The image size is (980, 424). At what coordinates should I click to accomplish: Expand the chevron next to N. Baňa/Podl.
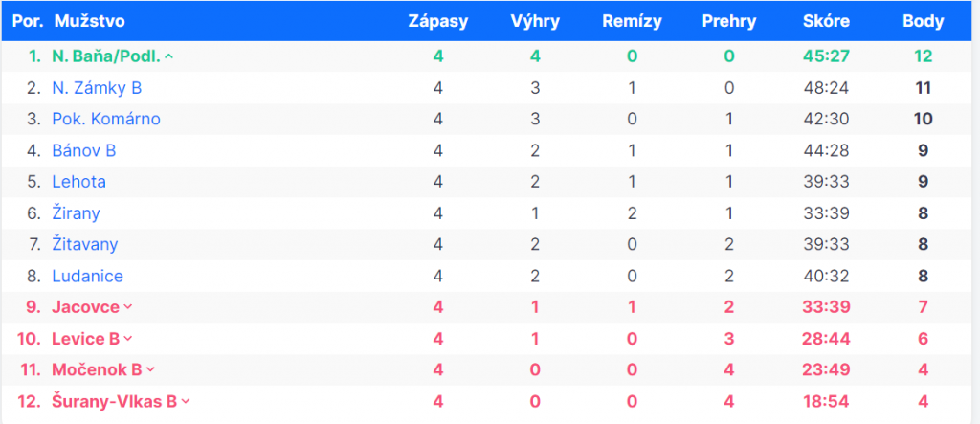[169, 56]
